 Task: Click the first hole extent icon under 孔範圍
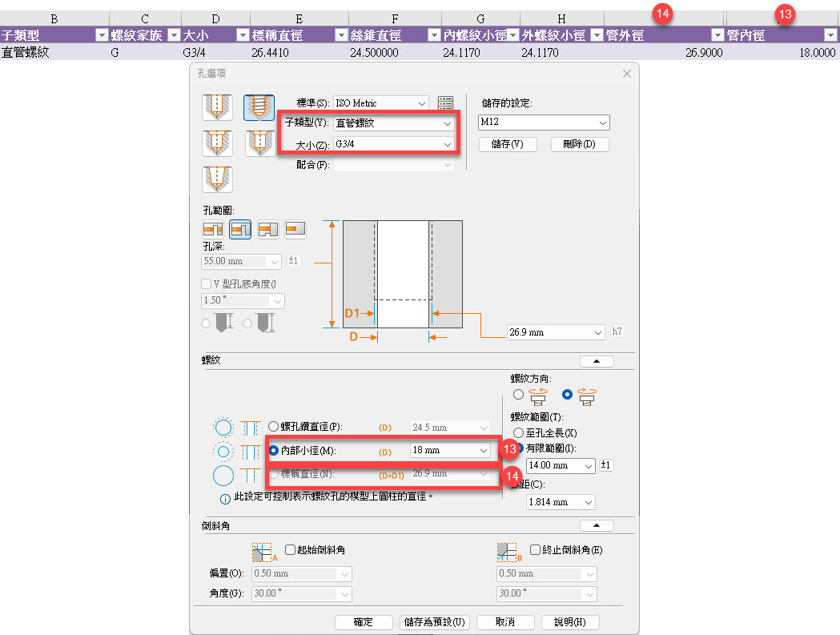coord(213,230)
